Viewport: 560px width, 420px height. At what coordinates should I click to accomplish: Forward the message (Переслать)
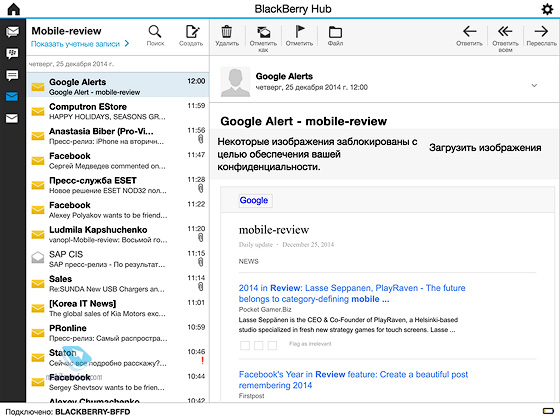pos(541,35)
